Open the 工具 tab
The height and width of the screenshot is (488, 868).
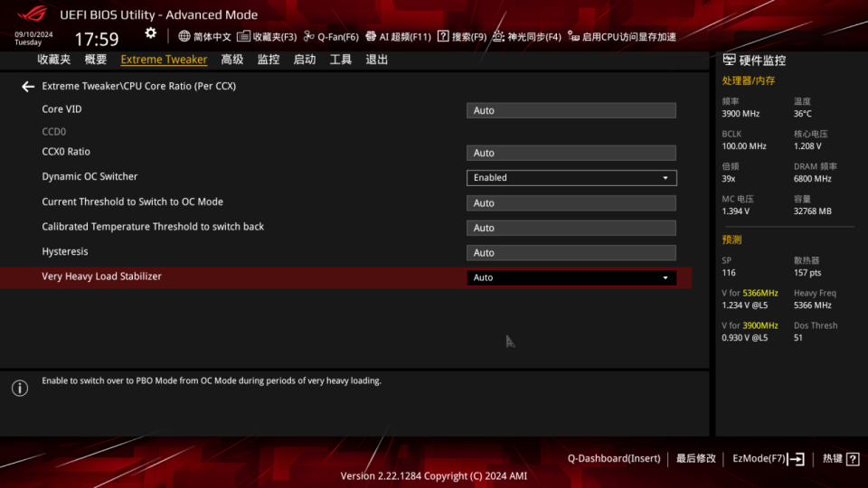pos(341,60)
